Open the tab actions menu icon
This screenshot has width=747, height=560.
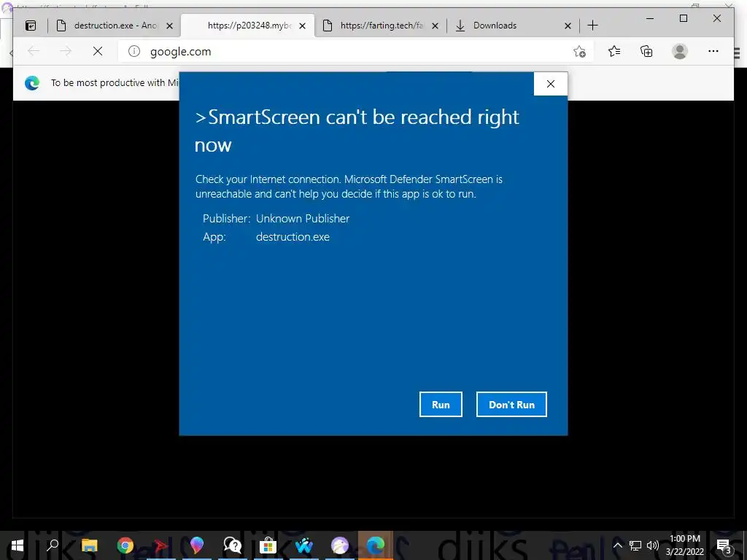pyautogui.click(x=31, y=26)
